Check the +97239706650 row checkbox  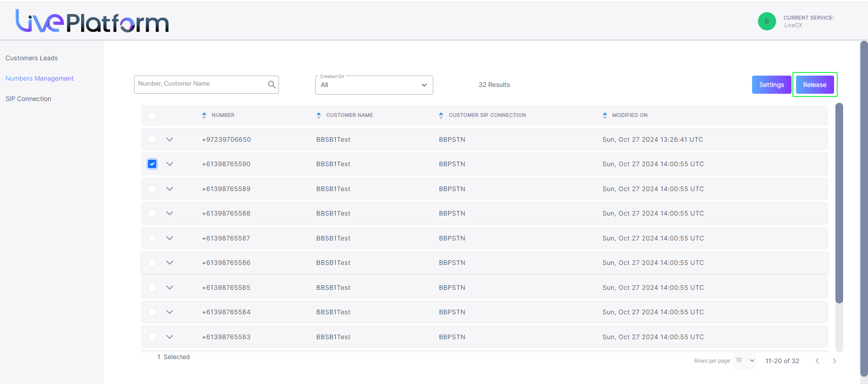[x=152, y=139]
